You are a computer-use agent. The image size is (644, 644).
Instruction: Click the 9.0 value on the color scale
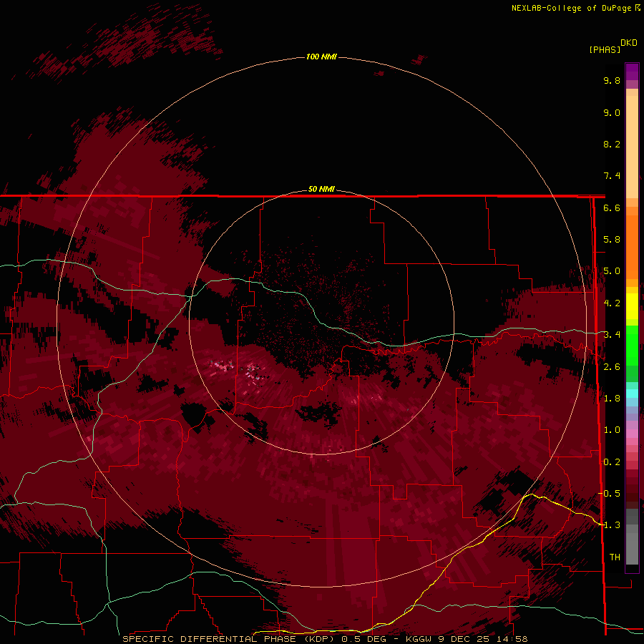(612, 112)
